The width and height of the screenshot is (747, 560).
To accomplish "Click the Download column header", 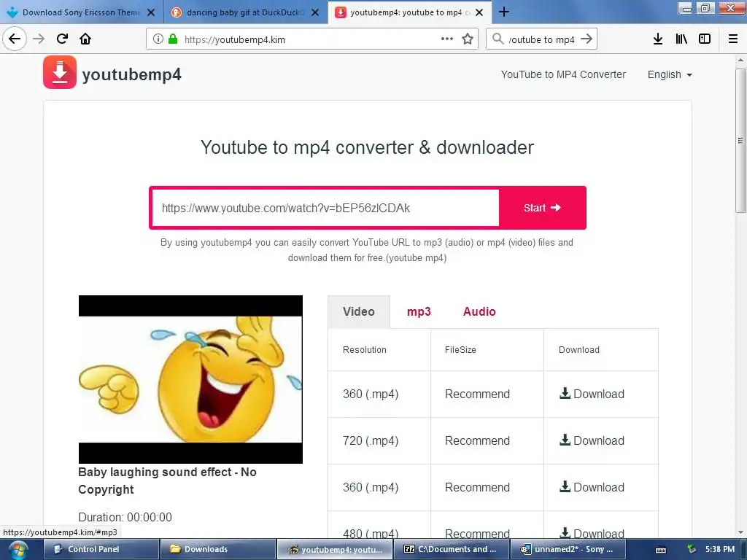I will pyautogui.click(x=578, y=349).
